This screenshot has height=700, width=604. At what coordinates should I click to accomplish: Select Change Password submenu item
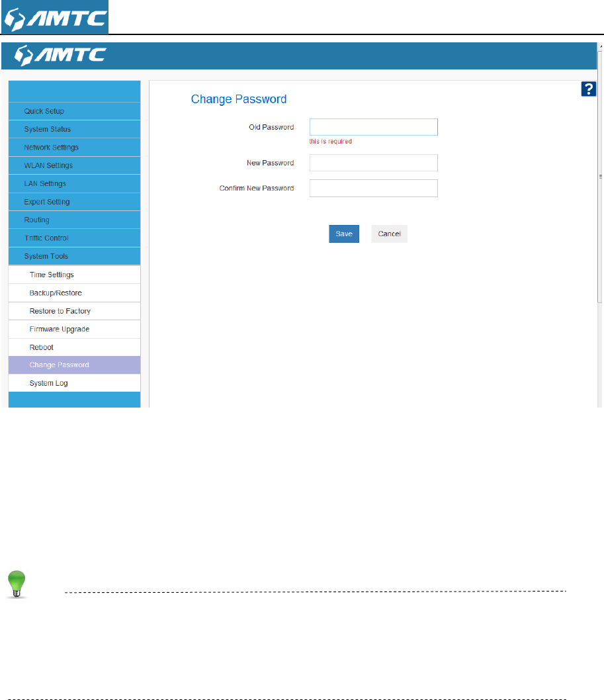click(74, 365)
